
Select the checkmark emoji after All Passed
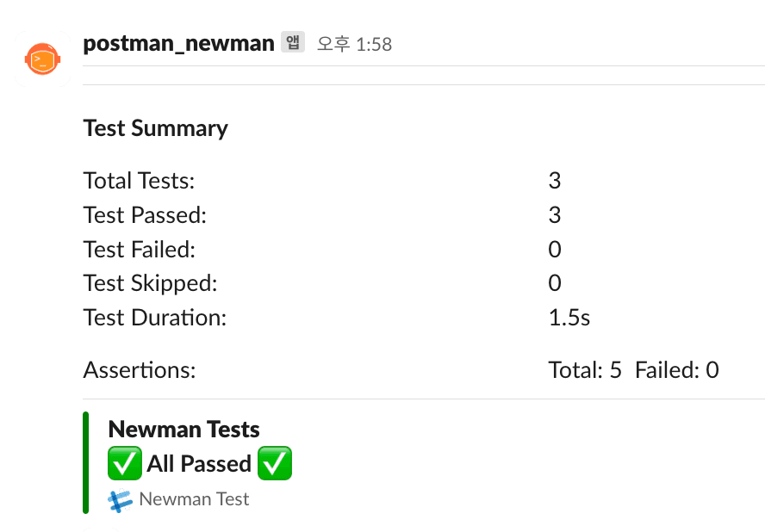click(x=275, y=463)
